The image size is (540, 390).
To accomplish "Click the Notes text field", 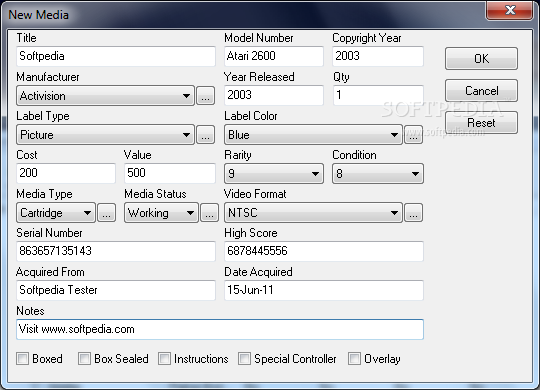I will (220, 329).
